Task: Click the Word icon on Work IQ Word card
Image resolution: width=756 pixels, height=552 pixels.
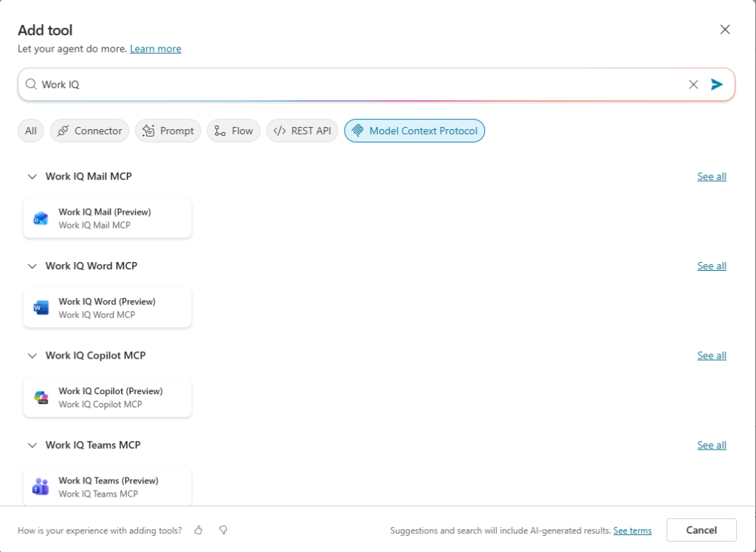Action: tap(41, 308)
